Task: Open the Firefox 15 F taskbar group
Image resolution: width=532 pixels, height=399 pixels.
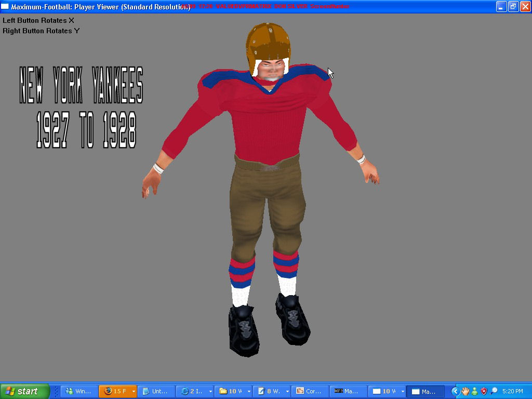Action: click(115, 391)
